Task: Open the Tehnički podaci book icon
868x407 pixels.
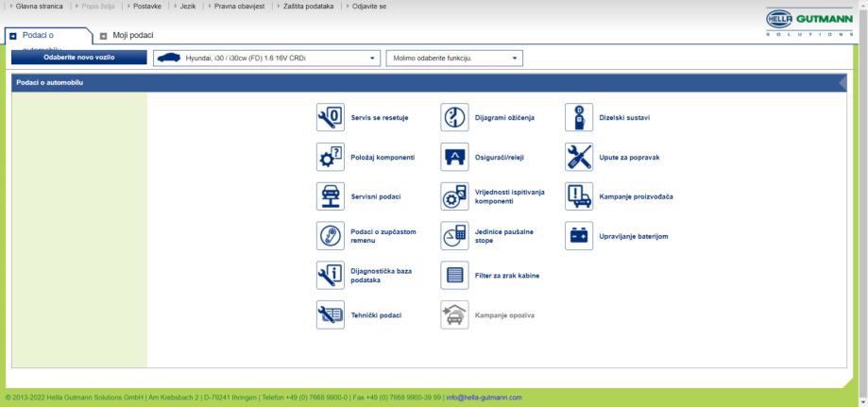Action: pos(330,314)
